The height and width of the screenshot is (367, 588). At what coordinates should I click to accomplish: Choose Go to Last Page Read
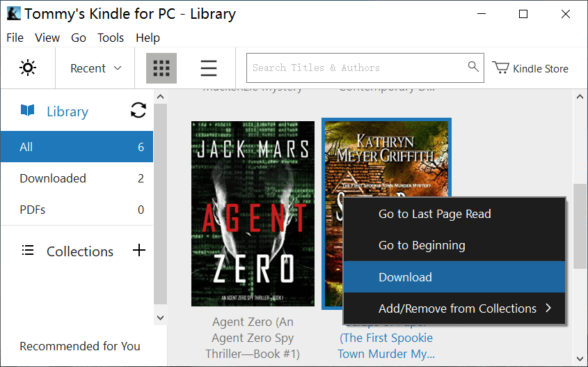(454, 214)
